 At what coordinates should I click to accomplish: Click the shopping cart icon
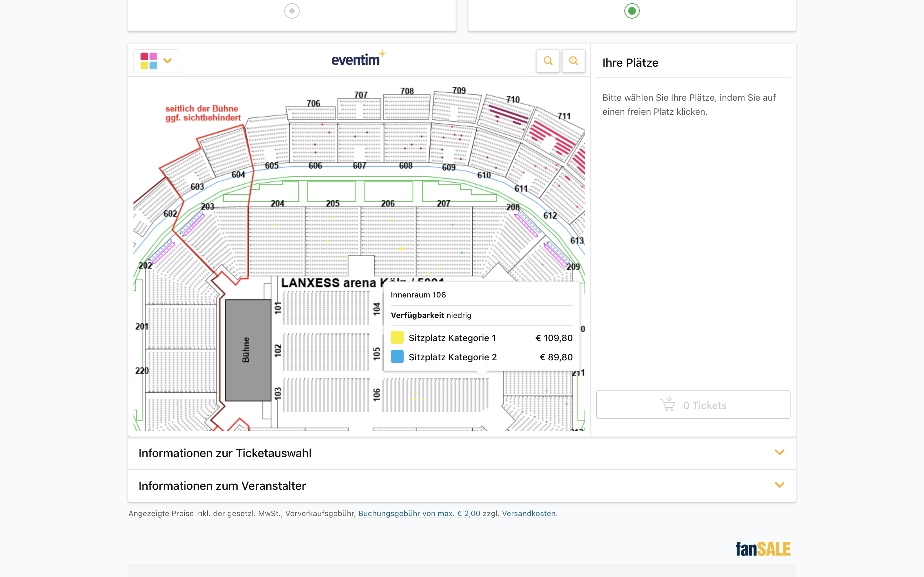click(x=668, y=405)
